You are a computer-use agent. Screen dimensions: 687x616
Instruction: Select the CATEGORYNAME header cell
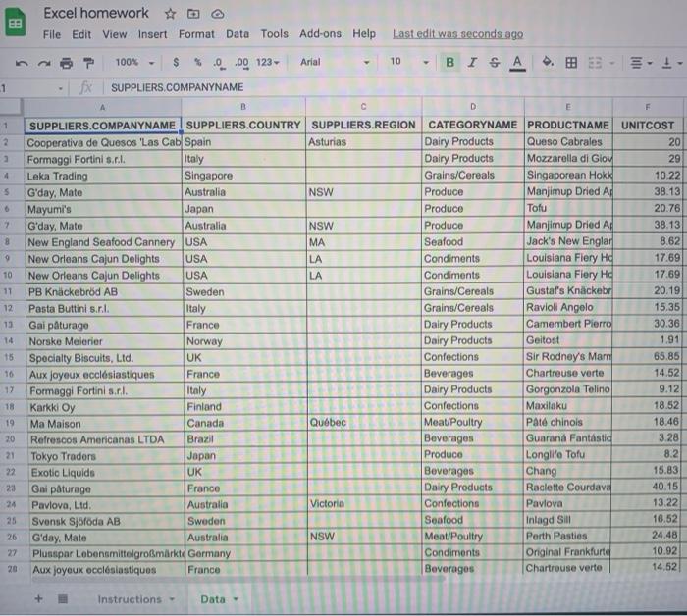click(x=473, y=125)
